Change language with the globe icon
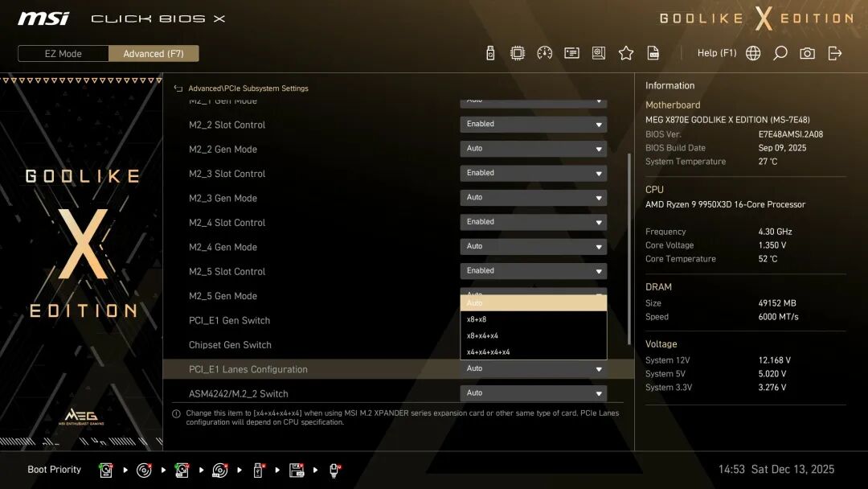 point(753,53)
